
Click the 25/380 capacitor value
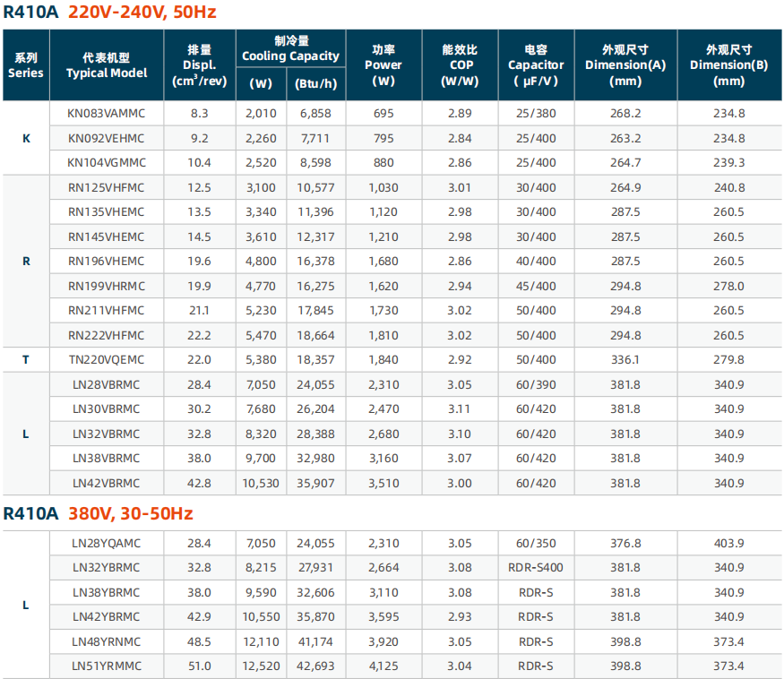536,114
